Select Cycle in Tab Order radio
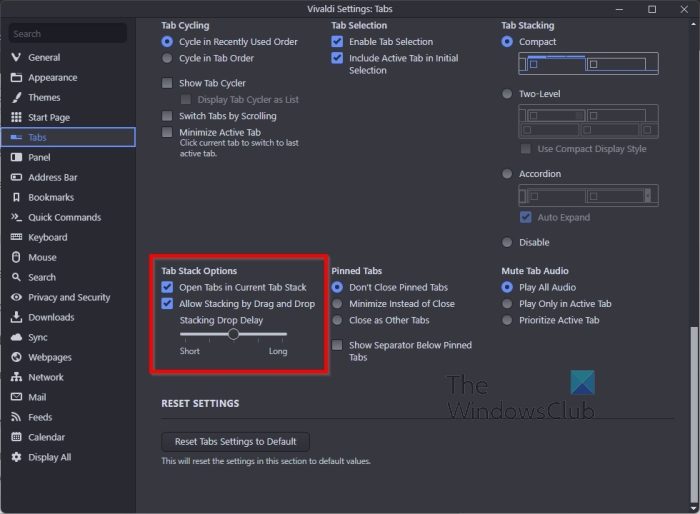 click(167, 58)
